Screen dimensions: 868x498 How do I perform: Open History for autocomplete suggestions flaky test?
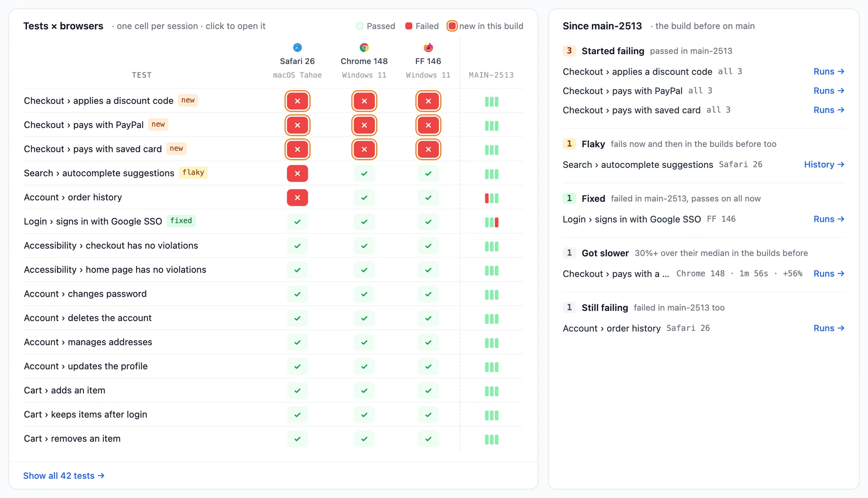(824, 164)
